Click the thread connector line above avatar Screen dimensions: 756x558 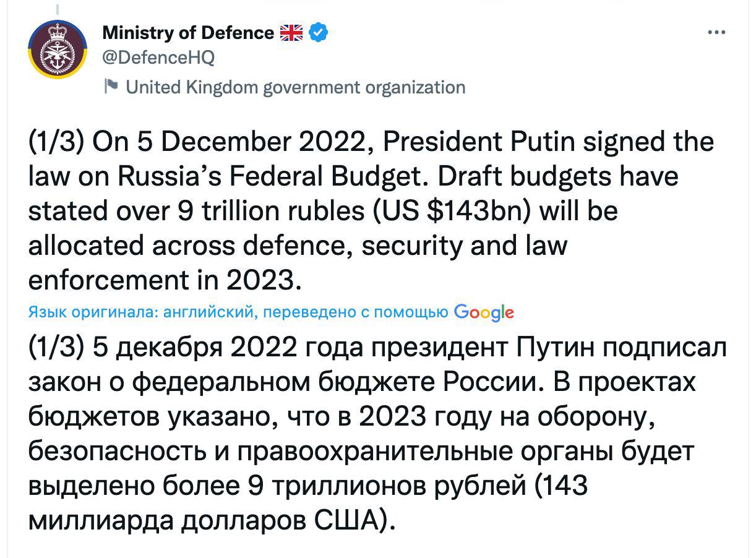point(57,10)
